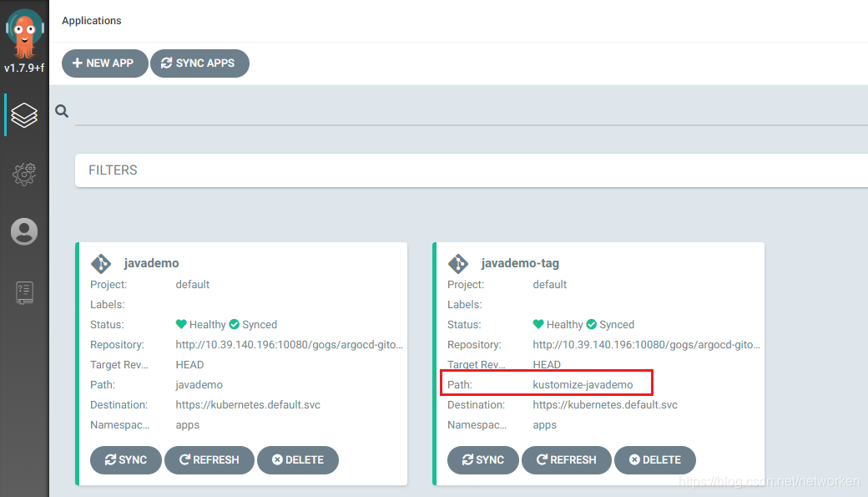
Task: Refresh the javademo application
Action: click(x=209, y=459)
